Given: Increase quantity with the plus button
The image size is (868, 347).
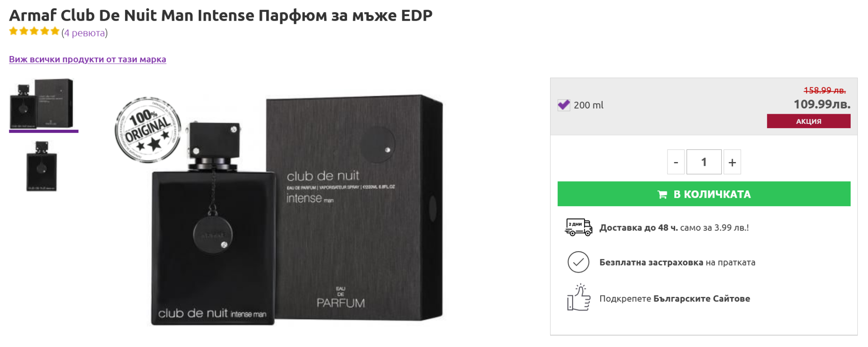Looking at the screenshot, I should (732, 162).
